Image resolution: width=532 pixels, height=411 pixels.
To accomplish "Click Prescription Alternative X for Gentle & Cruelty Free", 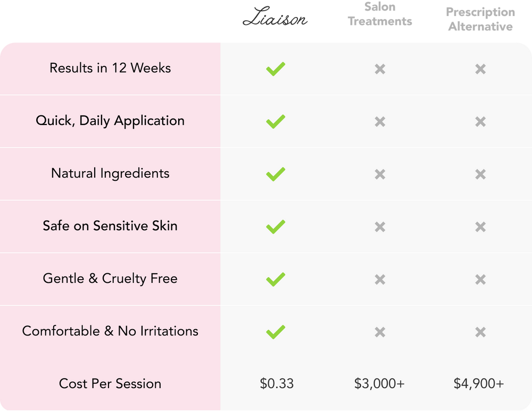I will pyautogui.click(x=480, y=280).
